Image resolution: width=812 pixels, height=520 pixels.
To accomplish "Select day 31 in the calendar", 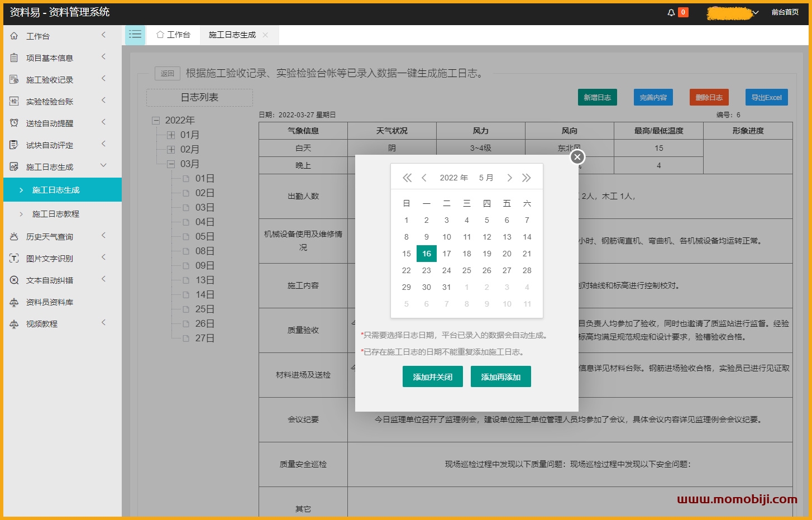I will tap(447, 287).
